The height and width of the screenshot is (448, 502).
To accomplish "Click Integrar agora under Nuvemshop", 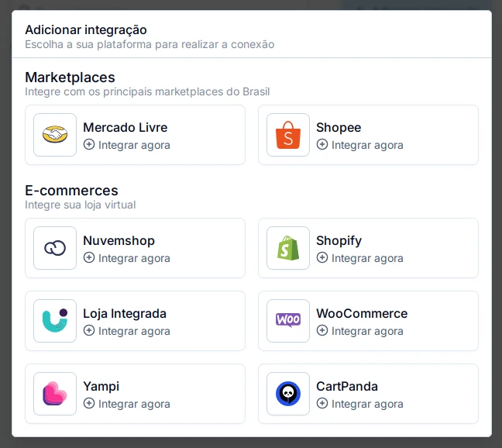I will (x=134, y=258).
